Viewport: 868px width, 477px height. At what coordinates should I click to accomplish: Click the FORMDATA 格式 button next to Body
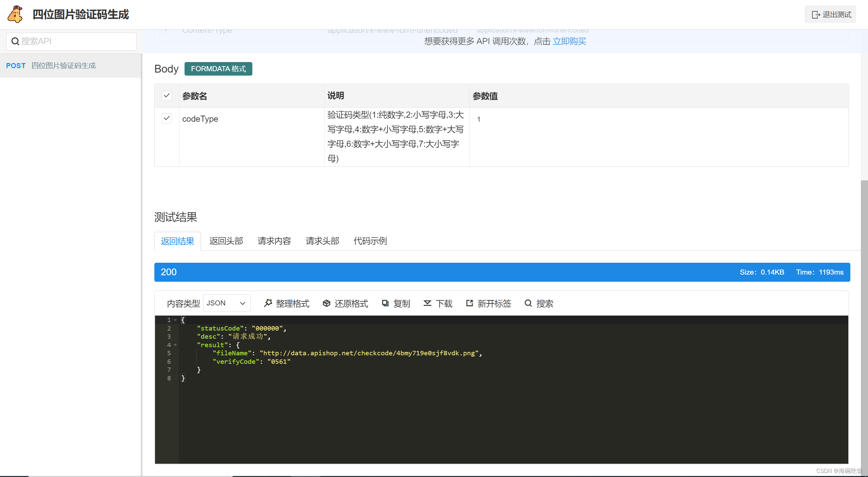218,68
